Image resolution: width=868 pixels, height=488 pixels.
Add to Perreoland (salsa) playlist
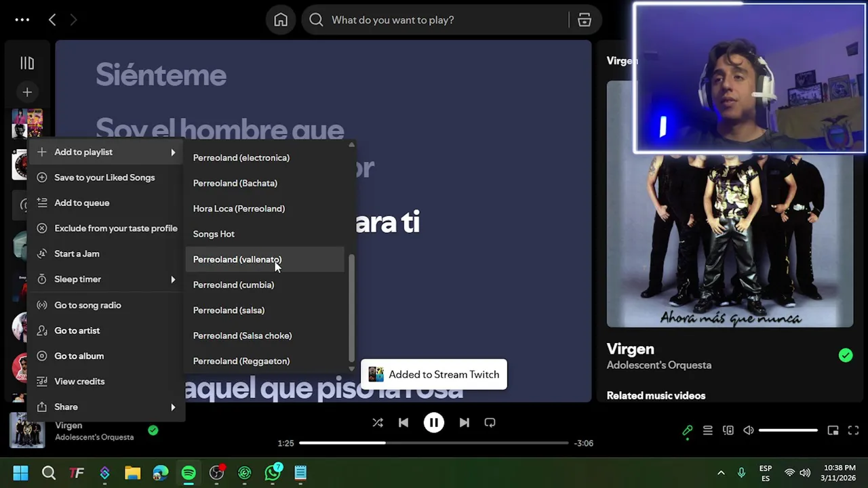(264, 310)
